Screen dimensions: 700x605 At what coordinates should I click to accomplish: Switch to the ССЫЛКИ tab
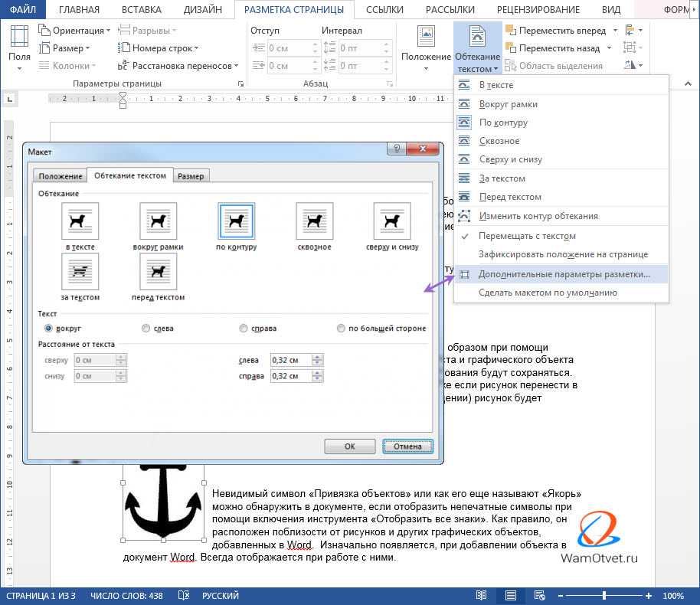(384, 9)
